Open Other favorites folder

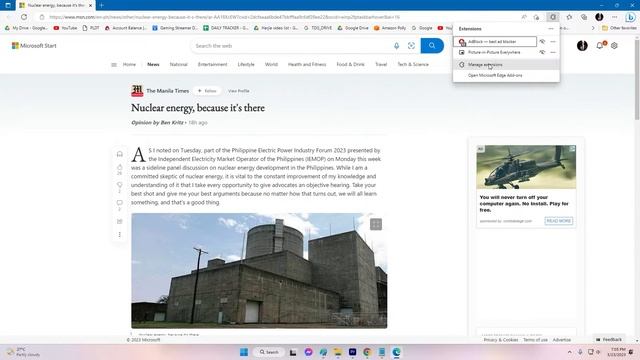(x=619, y=28)
